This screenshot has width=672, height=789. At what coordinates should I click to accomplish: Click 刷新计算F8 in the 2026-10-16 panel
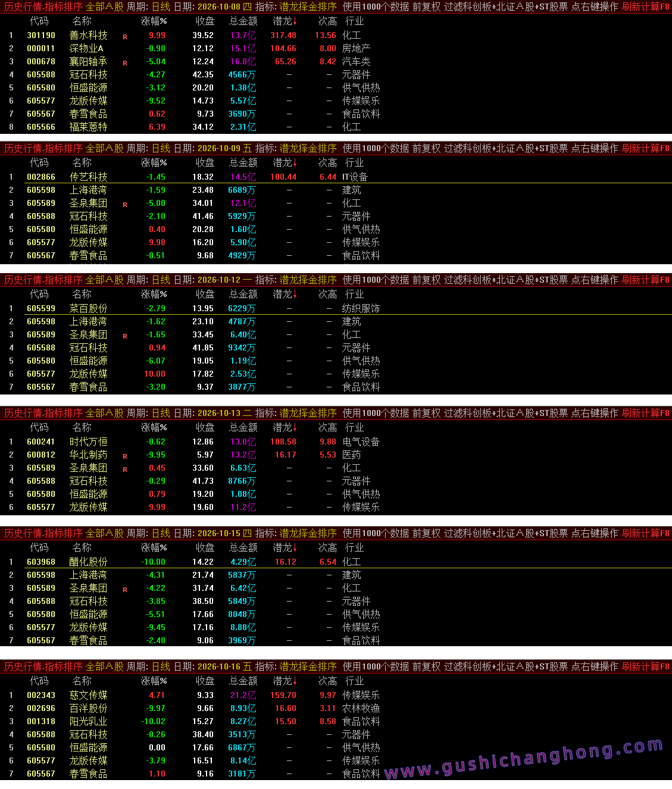pos(646,666)
